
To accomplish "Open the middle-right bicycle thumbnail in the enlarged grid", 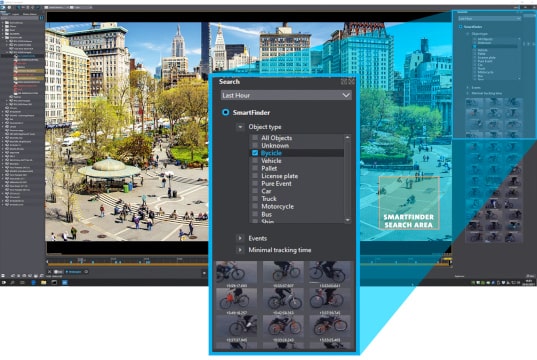I will 330,299.
